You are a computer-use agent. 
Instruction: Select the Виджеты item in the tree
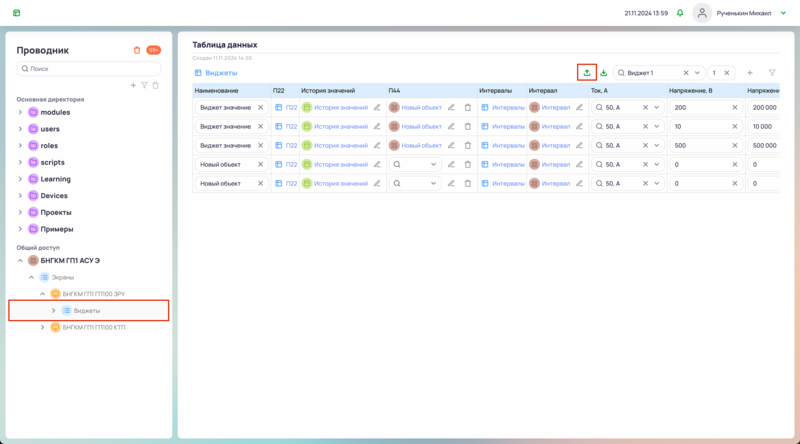pos(87,310)
